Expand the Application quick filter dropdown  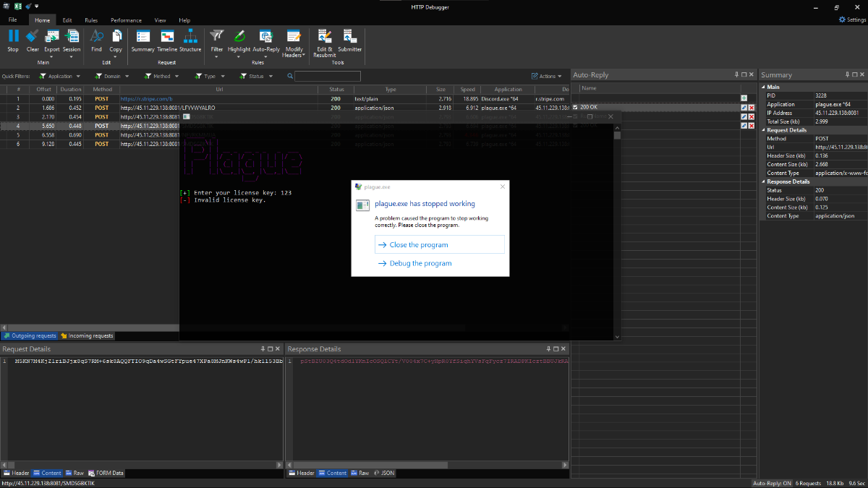click(x=77, y=76)
